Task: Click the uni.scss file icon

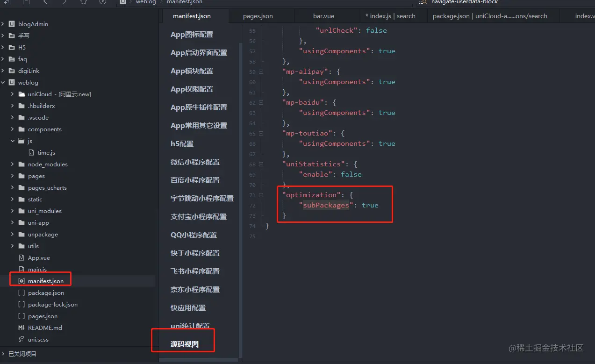Action: tap(22, 339)
